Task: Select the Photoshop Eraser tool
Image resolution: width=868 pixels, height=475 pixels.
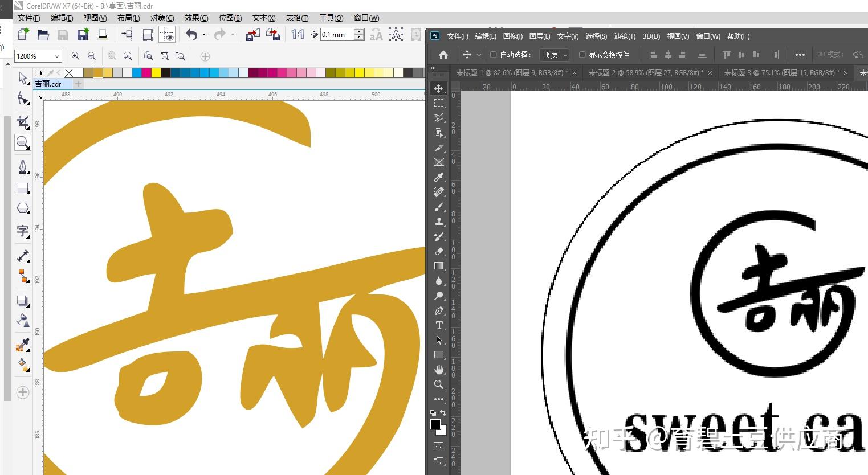Action: pyautogui.click(x=439, y=251)
